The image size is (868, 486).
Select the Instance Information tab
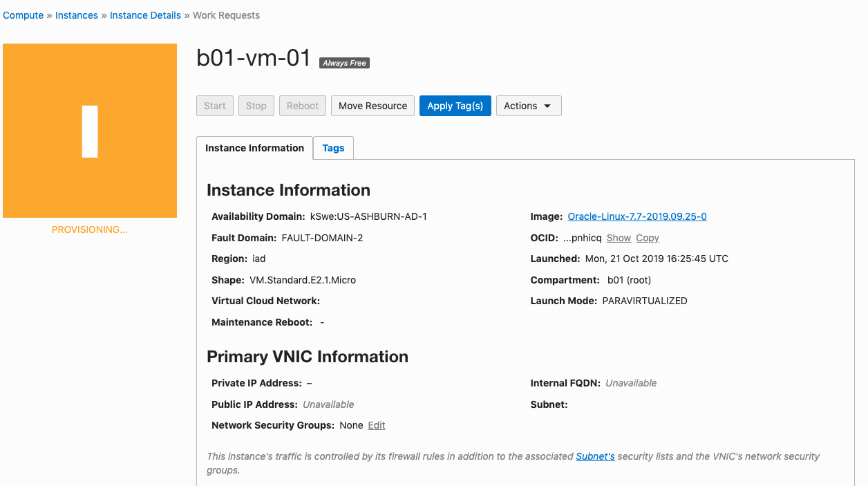click(254, 147)
